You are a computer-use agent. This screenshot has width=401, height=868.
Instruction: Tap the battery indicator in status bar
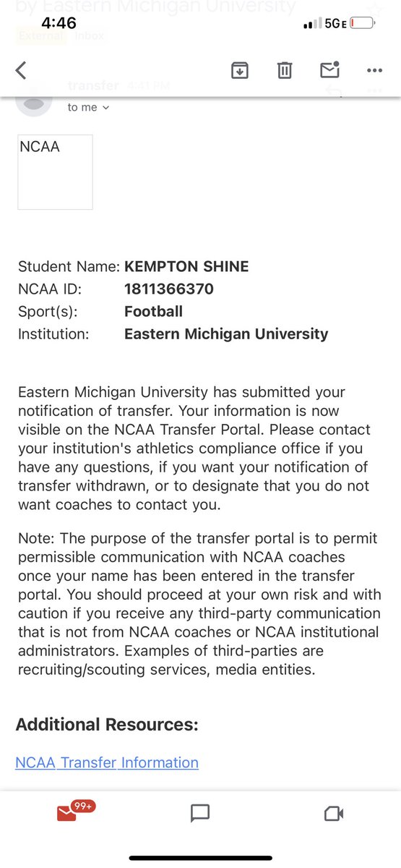tap(362, 23)
